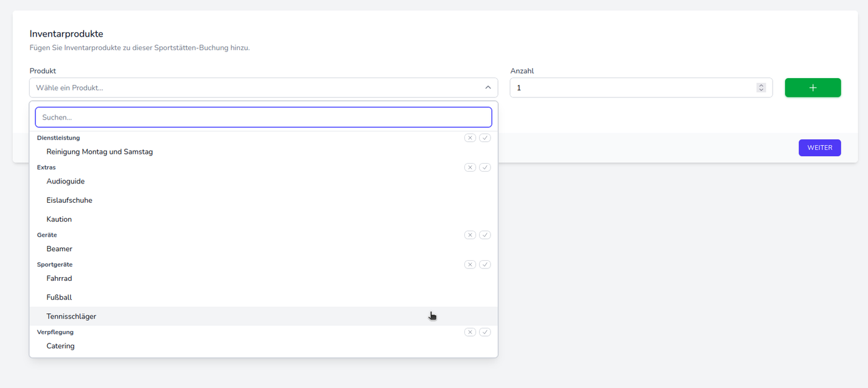This screenshot has width=868, height=388.
Task: Click the X icon beside Geräte group
Action: pos(470,235)
